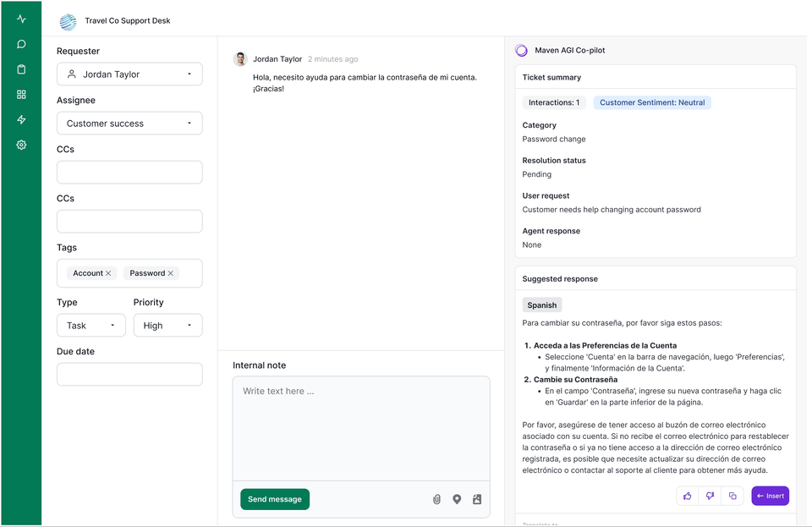The image size is (812, 527).
Task: Open the lightning bolt automations icon
Action: [21, 120]
